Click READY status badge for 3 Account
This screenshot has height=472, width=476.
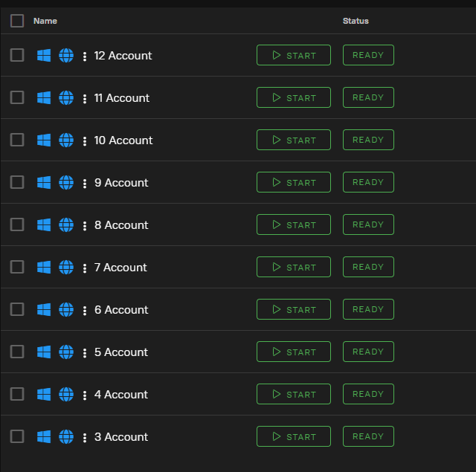coord(369,436)
